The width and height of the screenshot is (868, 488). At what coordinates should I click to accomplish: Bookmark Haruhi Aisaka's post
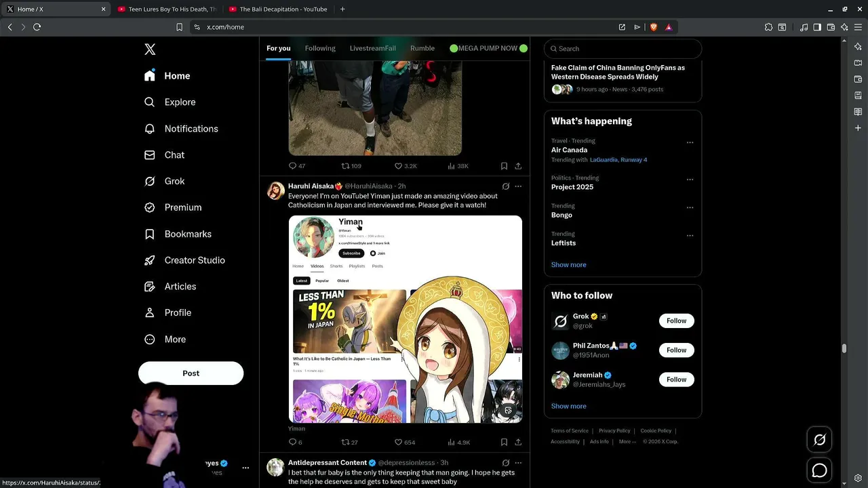(504, 443)
